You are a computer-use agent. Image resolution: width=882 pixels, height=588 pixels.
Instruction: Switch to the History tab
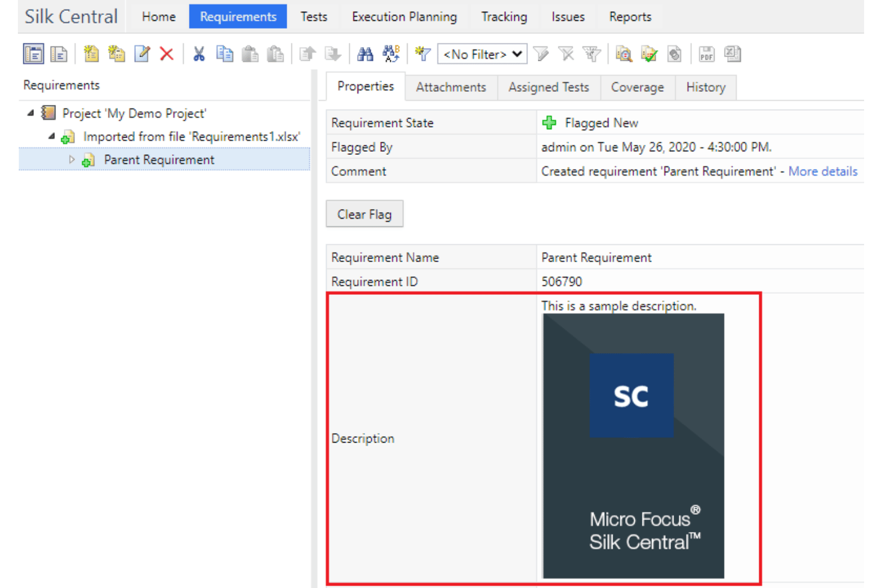[x=706, y=87]
